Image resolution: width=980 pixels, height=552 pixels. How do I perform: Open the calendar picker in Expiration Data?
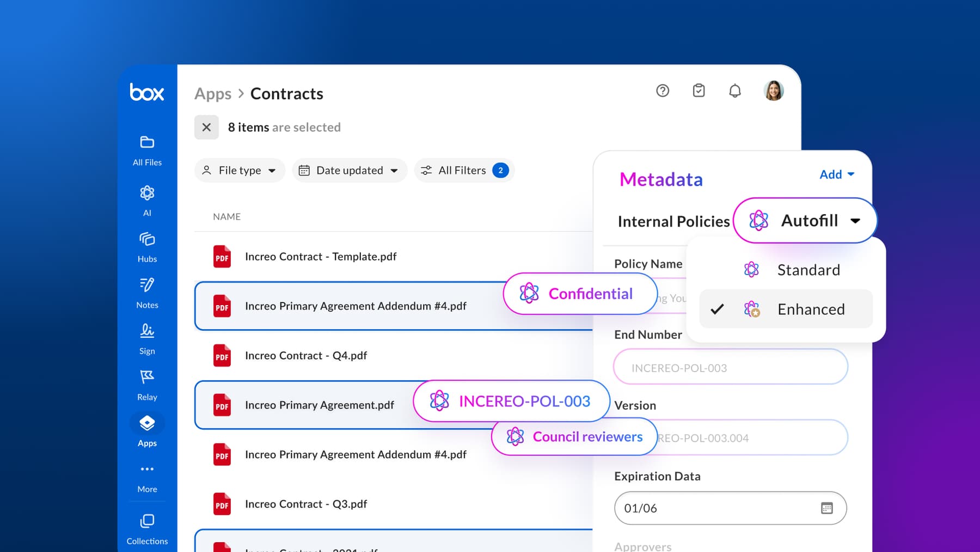pos(827,508)
